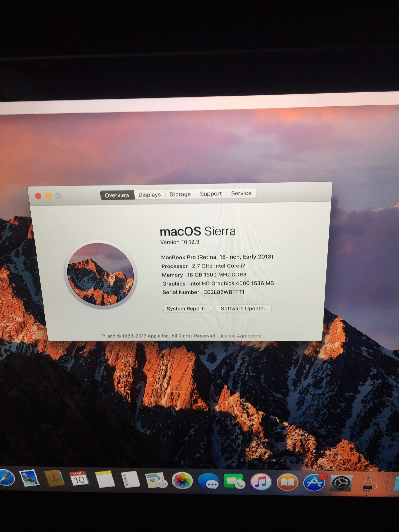Open the iBooks app
This screenshot has height=532, width=399.
click(288, 482)
